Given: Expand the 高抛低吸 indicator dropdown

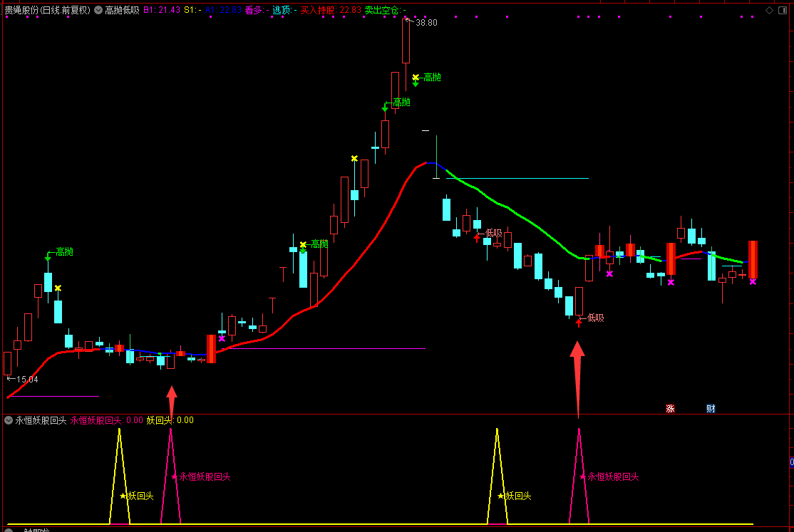Looking at the screenshot, I should pyautogui.click(x=98, y=10).
